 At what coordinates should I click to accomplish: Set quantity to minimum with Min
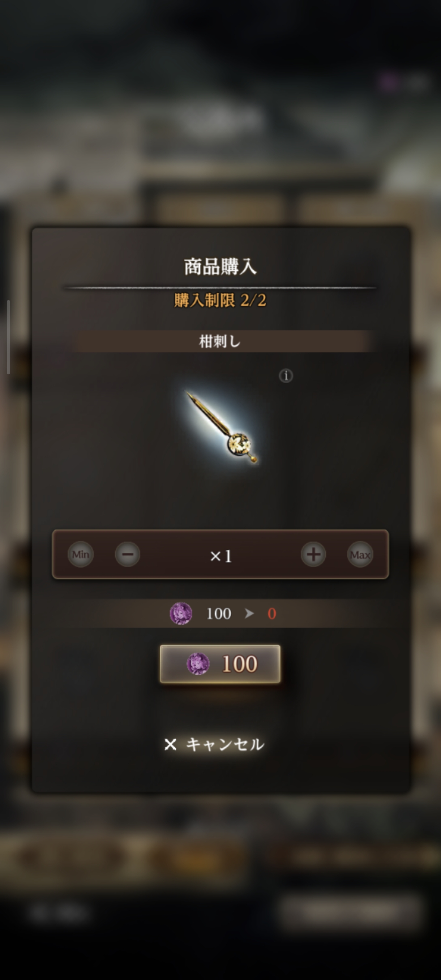81,554
